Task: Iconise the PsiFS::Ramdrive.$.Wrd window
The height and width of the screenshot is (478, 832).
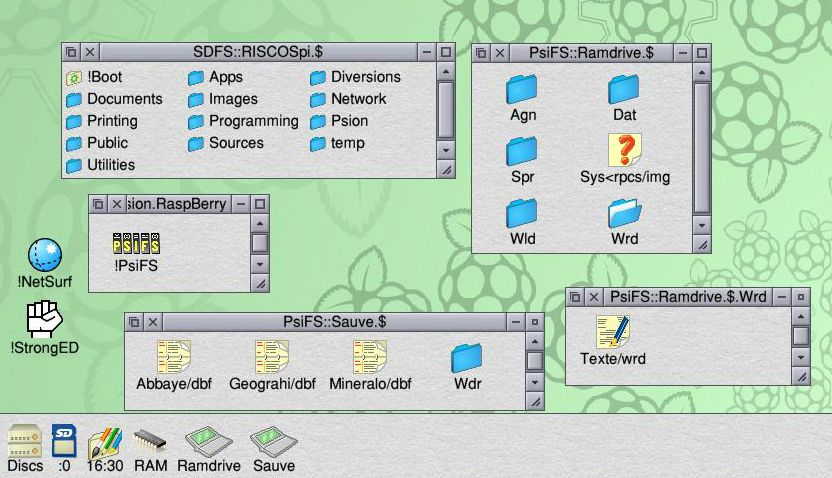Action: (782, 297)
